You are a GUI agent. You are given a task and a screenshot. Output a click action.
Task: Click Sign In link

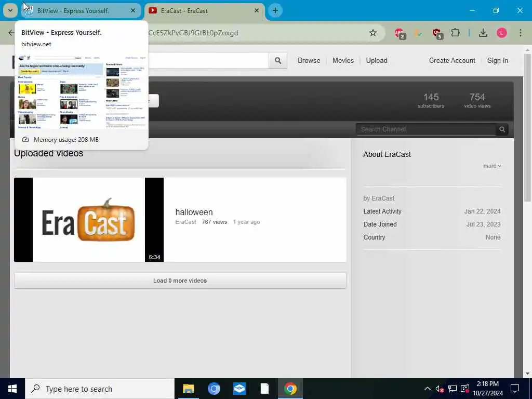pyautogui.click(x=498, y=60)
